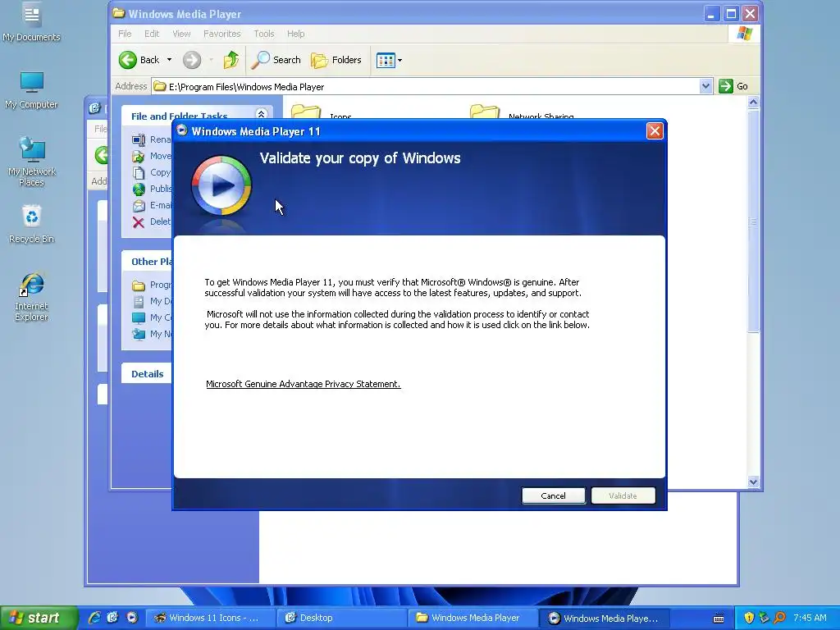Open the File menu
Viewport: 840px width, 630px height.
125,34
